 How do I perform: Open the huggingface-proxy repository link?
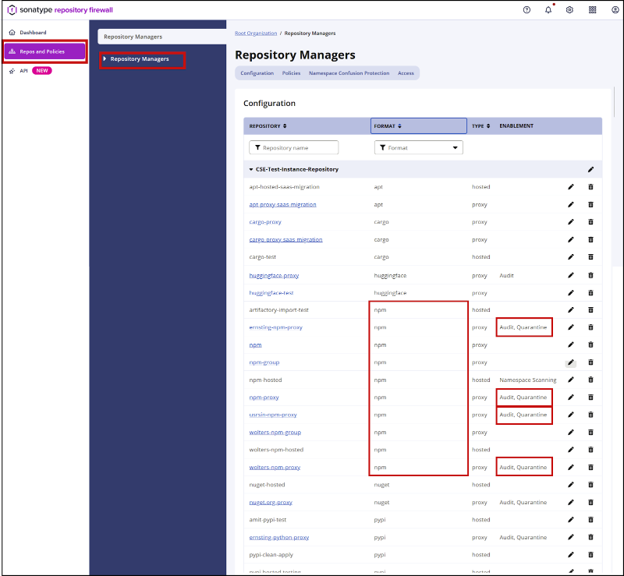point(273,275)
